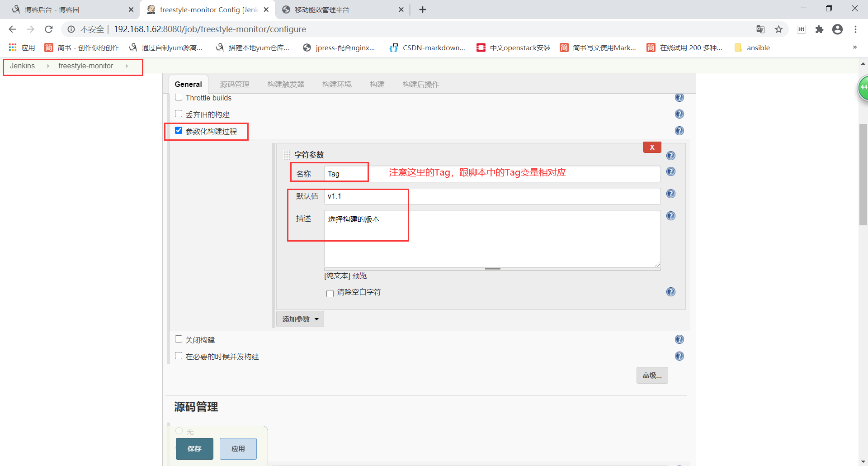Open a new browser tab

423,10
